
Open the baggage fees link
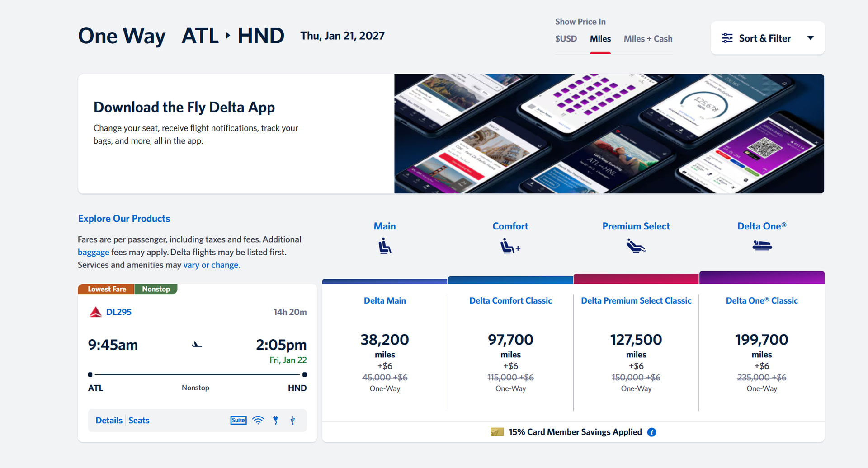coord(93,252)
